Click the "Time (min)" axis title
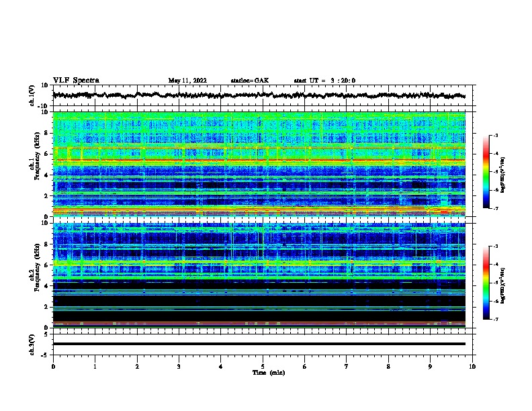The image size is (532, 411). [x=269, y=373]
